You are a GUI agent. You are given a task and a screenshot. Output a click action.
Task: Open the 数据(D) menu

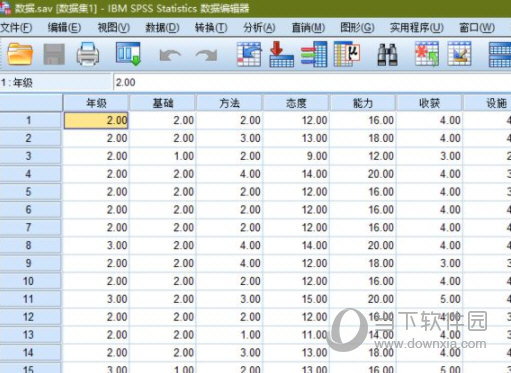tap(162, 28)
